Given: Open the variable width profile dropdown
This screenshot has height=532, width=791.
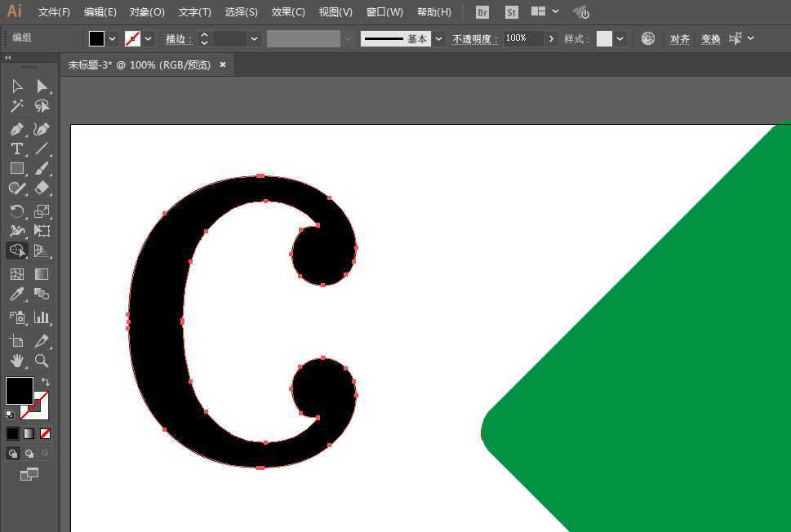Looking at the screenshot, I should pos(349,38).
